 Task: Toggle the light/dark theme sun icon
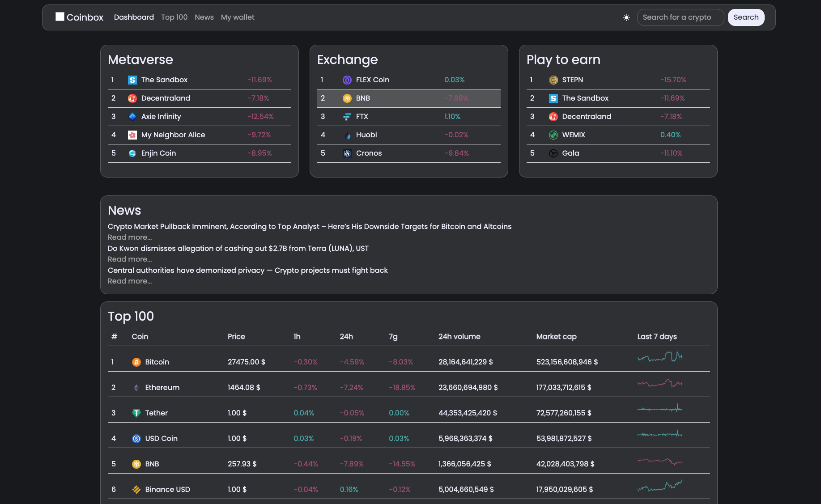click(626, 17)
